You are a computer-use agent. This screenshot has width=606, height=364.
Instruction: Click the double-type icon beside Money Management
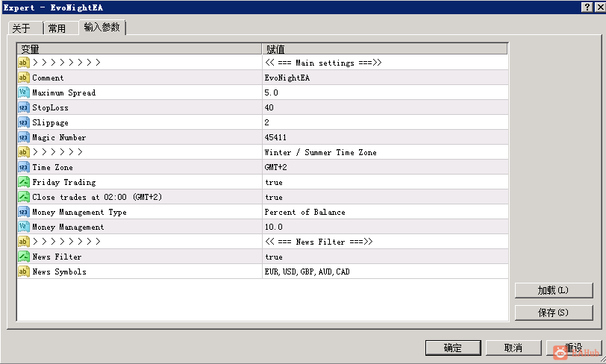[x=24, y=227]
